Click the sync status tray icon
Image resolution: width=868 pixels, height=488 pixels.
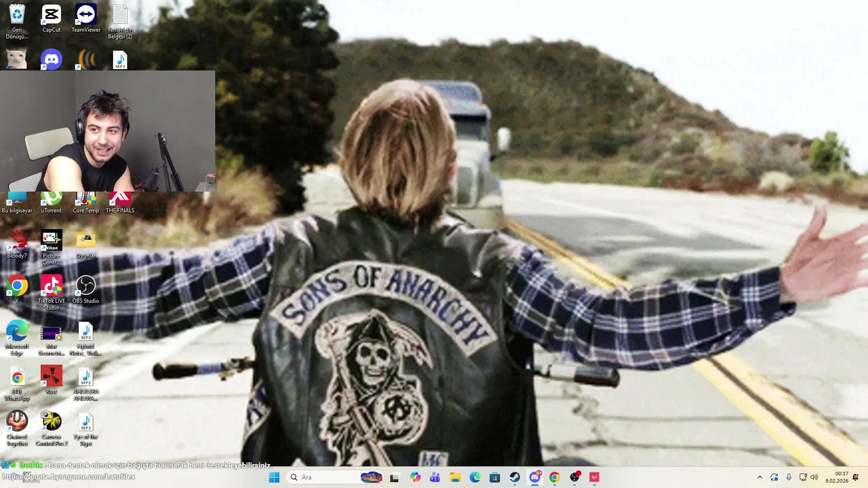[x=774, y=477]
